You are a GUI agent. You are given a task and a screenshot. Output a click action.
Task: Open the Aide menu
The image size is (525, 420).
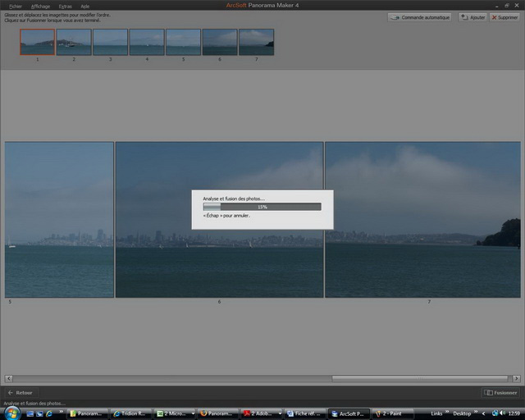click(x=85, y=6)
